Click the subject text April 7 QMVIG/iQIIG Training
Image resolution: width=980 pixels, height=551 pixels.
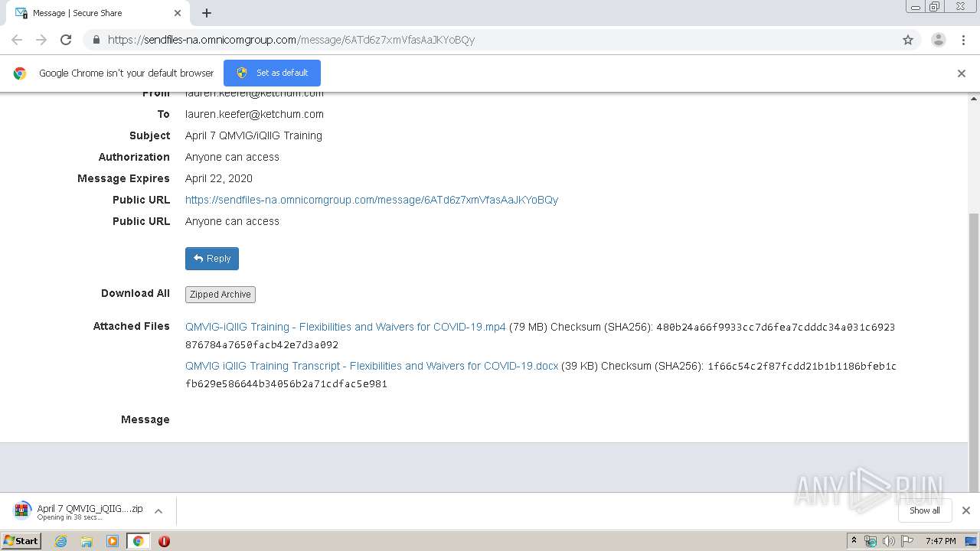[x=253, y=135]
